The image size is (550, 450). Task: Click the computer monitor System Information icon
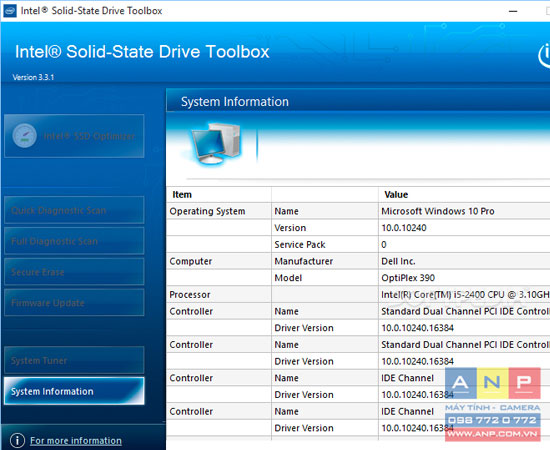[x=215, y=144]
